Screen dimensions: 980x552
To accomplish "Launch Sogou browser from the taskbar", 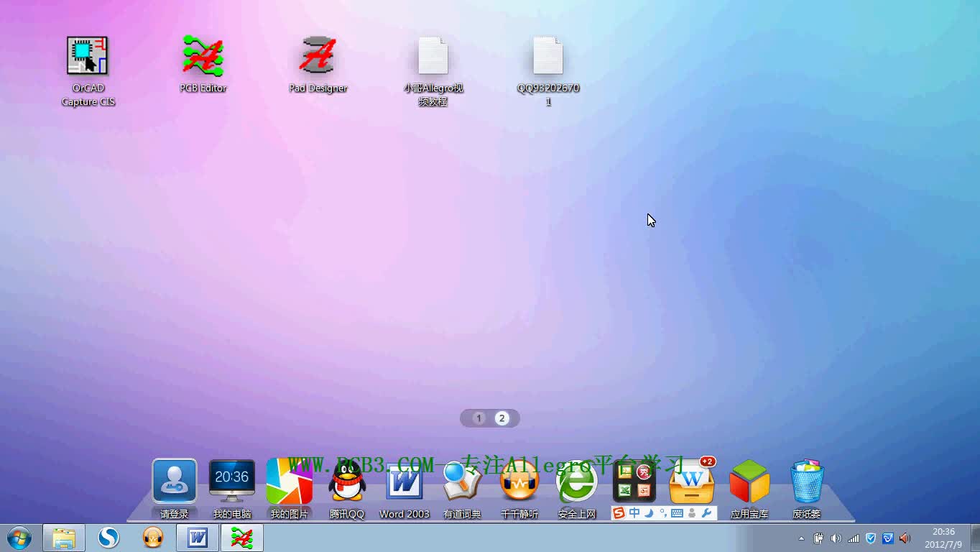I will (x=108, y=538).
